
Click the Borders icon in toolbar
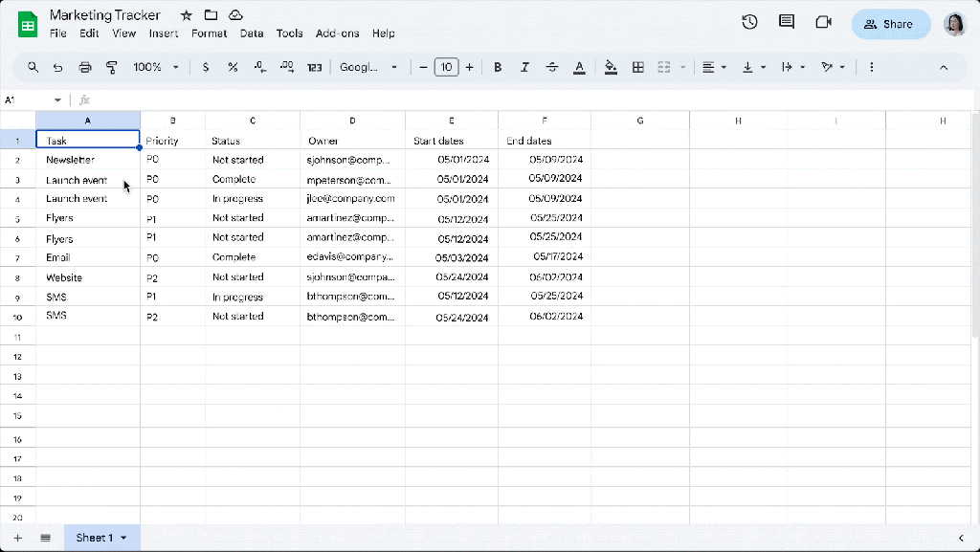click(637, 67)
